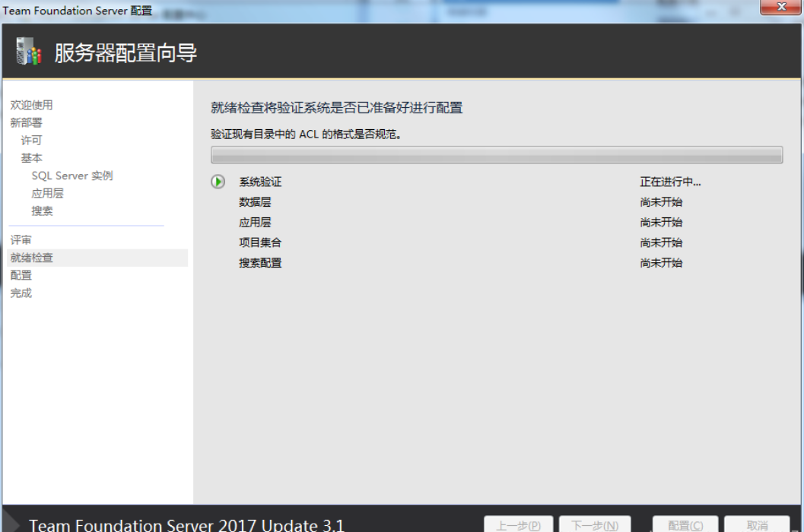
Task: Click the 服务器配置向导 title
Action: (126, 52)
